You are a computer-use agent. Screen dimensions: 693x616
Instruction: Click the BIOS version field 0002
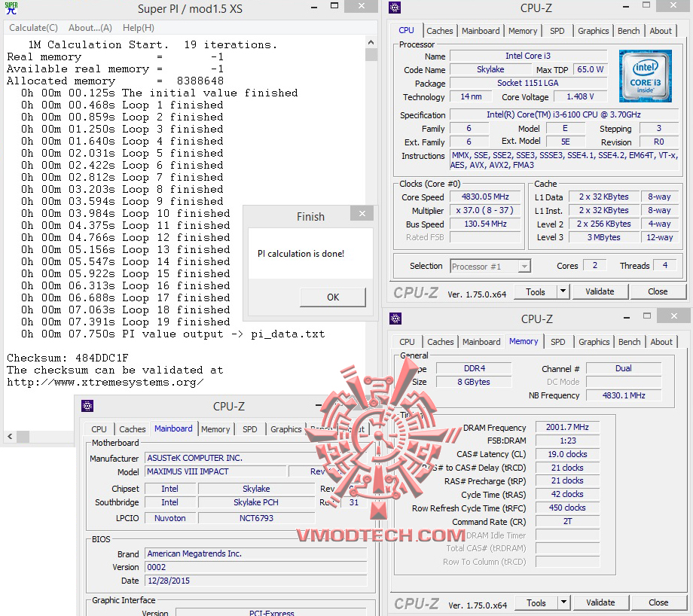(255, 567)
